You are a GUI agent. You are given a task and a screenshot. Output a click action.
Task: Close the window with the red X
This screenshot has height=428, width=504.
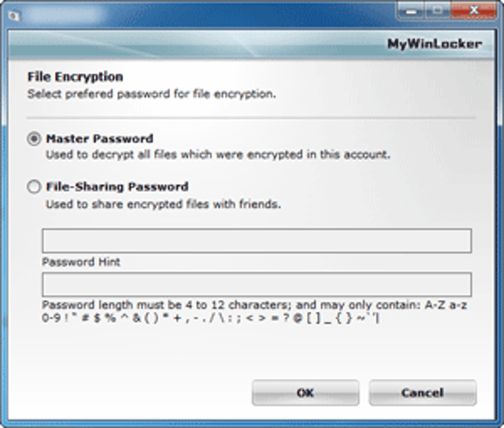(x=474, y=11)
